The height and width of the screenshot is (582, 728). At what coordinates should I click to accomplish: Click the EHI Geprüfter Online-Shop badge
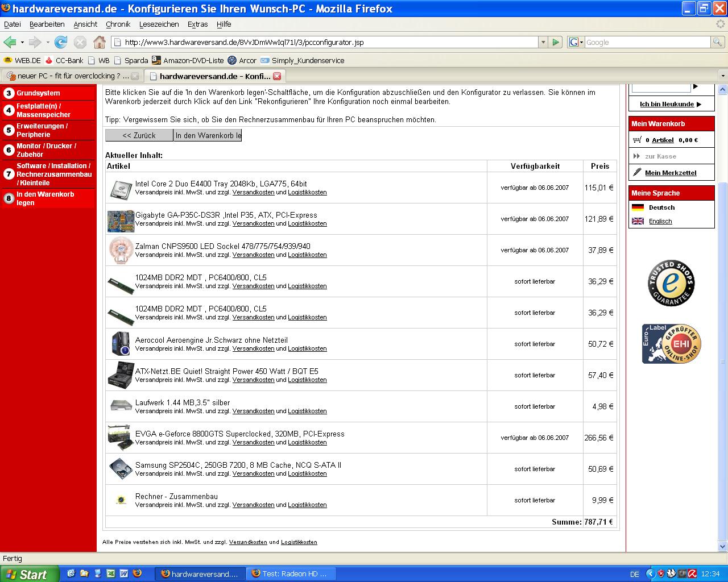(x=671, y=344)
